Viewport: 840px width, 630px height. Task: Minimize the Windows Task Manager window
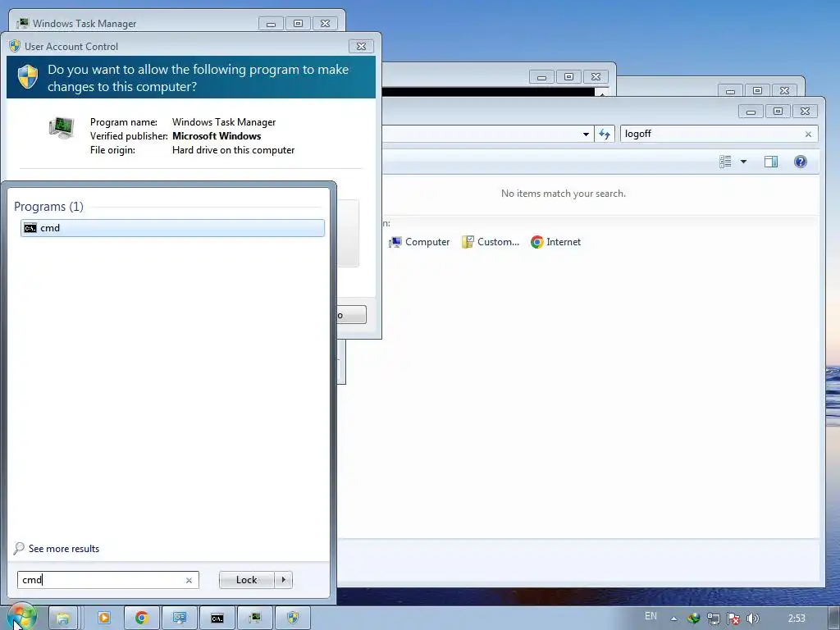[271, 23]
